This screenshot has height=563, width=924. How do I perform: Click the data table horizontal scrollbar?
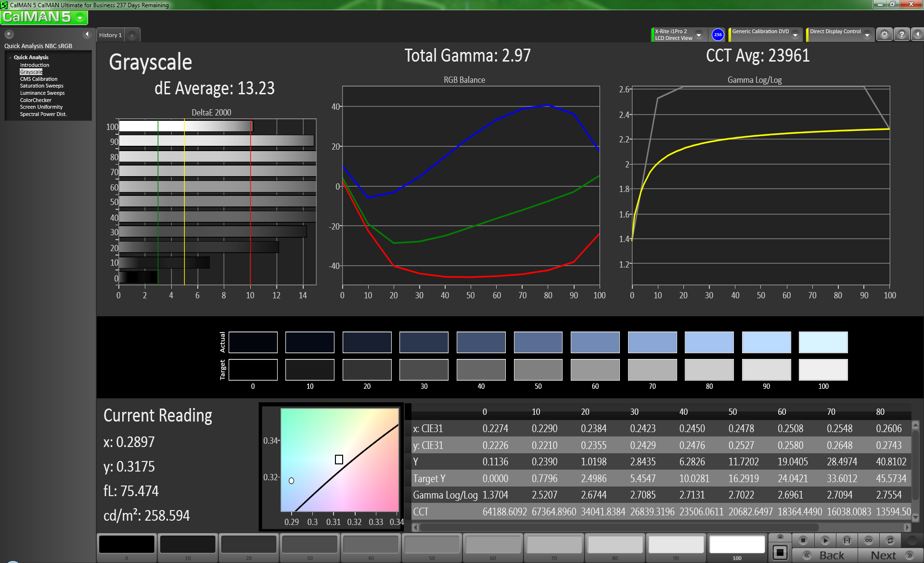[618, 527]
